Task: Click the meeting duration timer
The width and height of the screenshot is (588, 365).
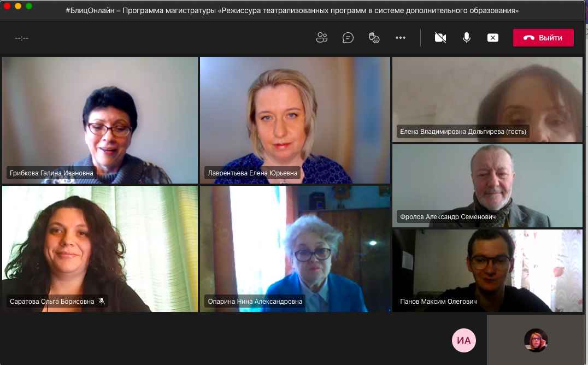Action: coord(22,38)
